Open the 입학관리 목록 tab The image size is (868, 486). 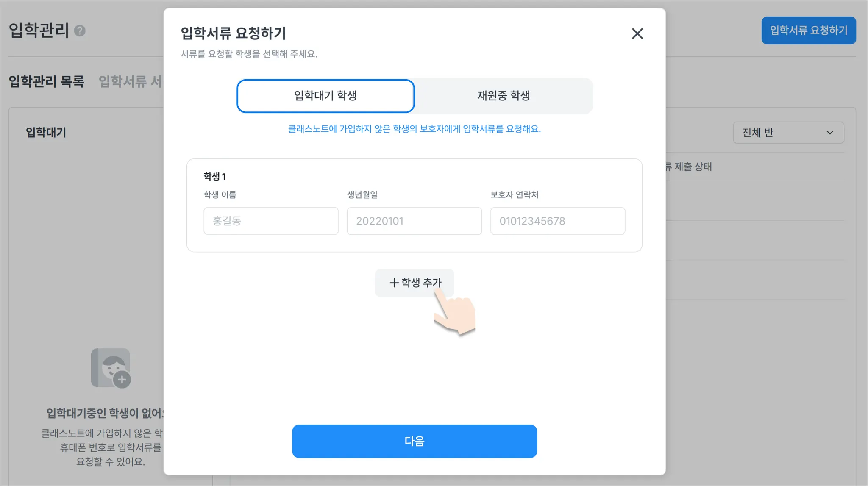pyautogui.click(x=47, y=81)
